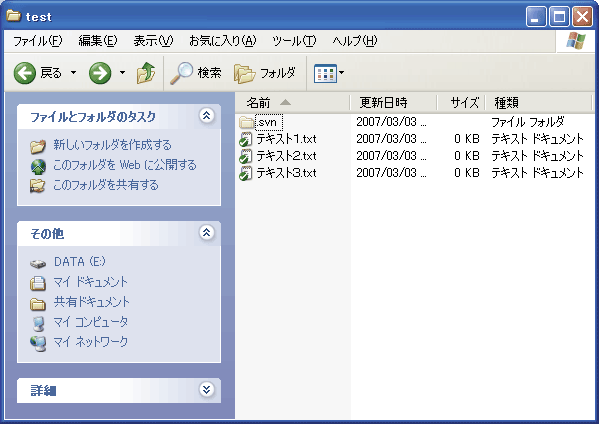599x424 pixels.
Task: Go up one folder level icon
Action: [146, 73]
